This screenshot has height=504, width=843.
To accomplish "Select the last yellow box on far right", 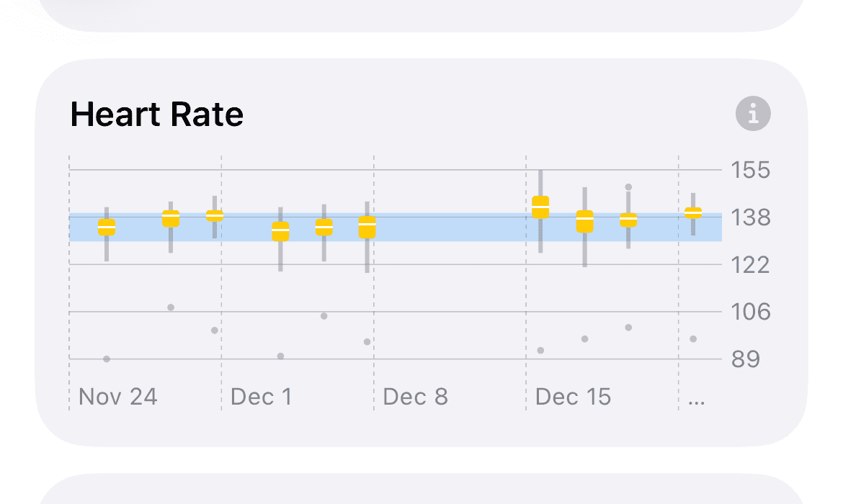I will 693,212.
